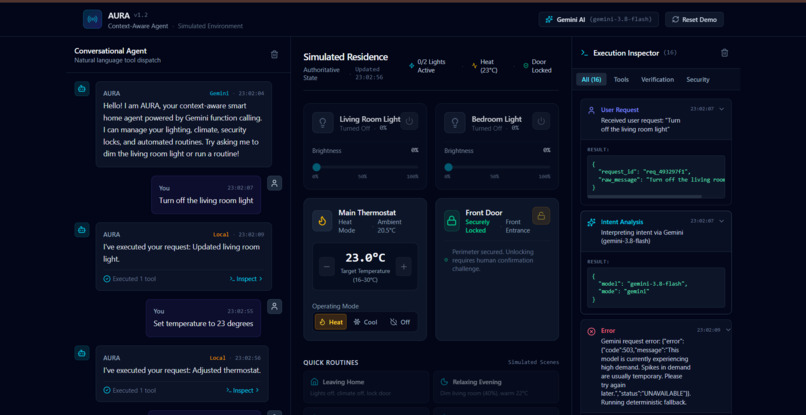
Task: Open the Verification tab
Action: (657, 80)
